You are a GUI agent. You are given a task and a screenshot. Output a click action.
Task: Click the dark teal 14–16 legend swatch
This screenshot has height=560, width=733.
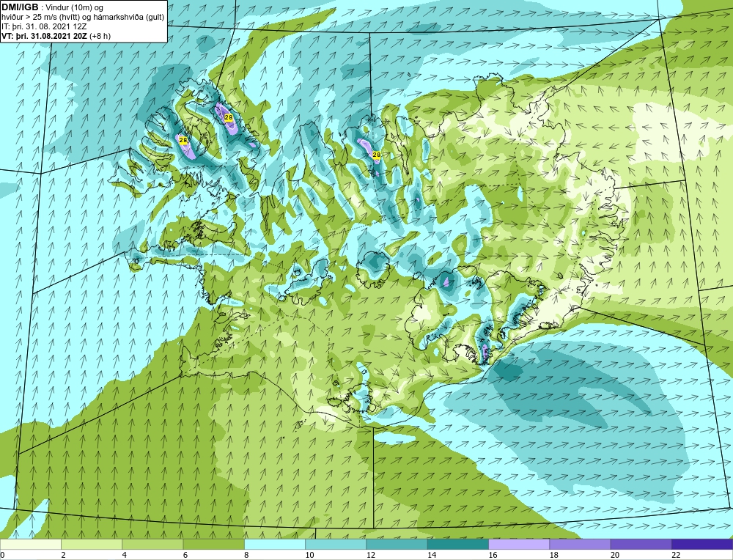457,544
